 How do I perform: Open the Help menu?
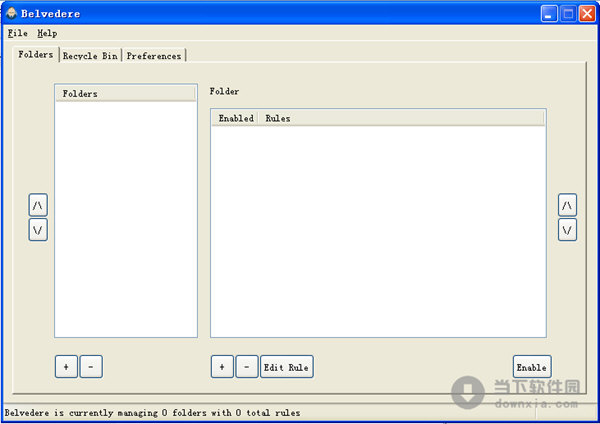click(47, 33)
